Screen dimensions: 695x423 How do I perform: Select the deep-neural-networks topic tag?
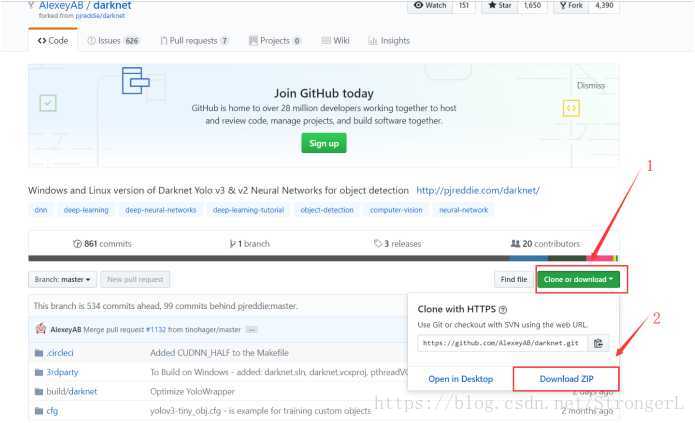click(160, 210)
